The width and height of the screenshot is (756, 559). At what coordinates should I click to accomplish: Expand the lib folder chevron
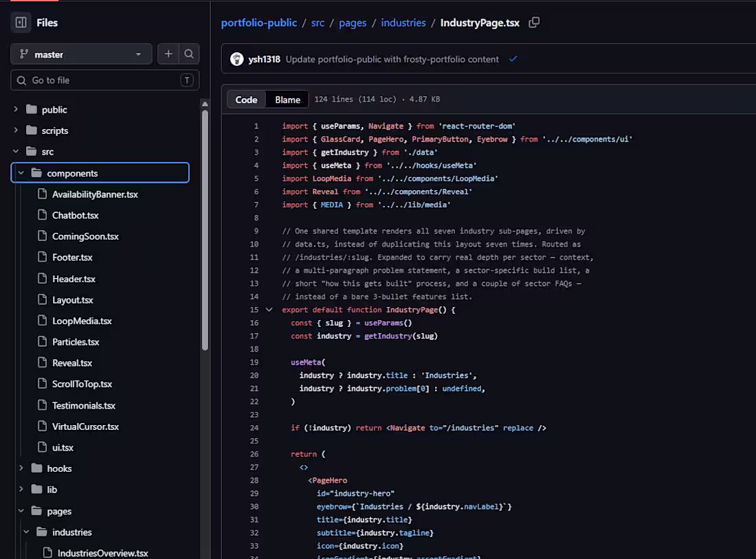pyautogui.click(x=21, y=489)
